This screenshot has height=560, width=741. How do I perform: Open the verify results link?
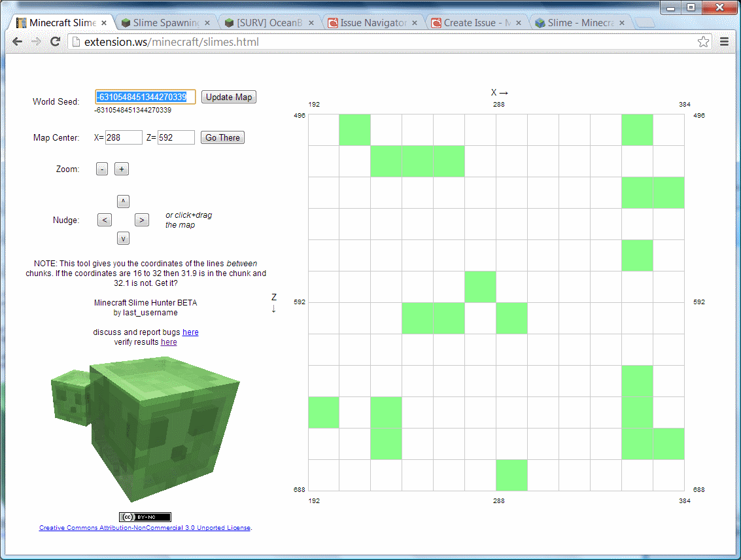169,342
